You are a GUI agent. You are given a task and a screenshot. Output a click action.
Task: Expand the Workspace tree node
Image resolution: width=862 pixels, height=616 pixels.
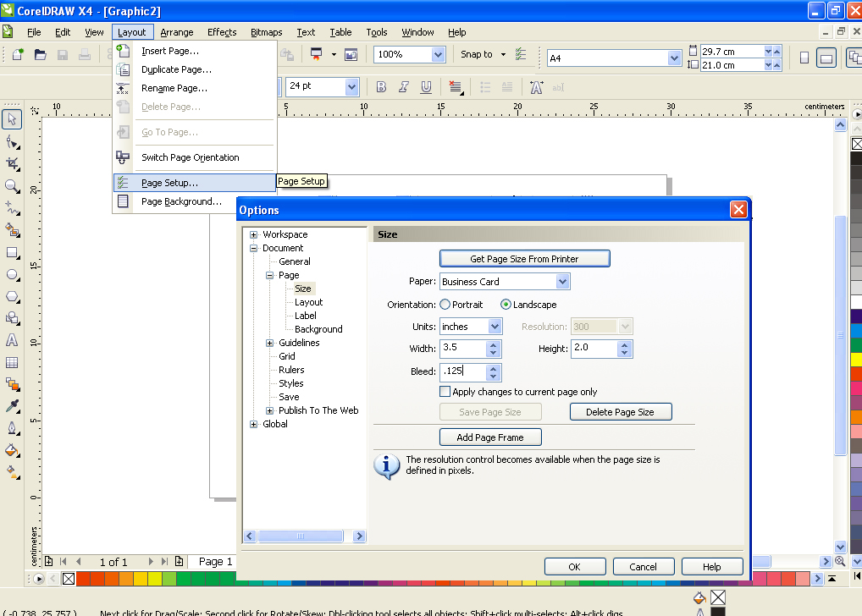point(253,234)
